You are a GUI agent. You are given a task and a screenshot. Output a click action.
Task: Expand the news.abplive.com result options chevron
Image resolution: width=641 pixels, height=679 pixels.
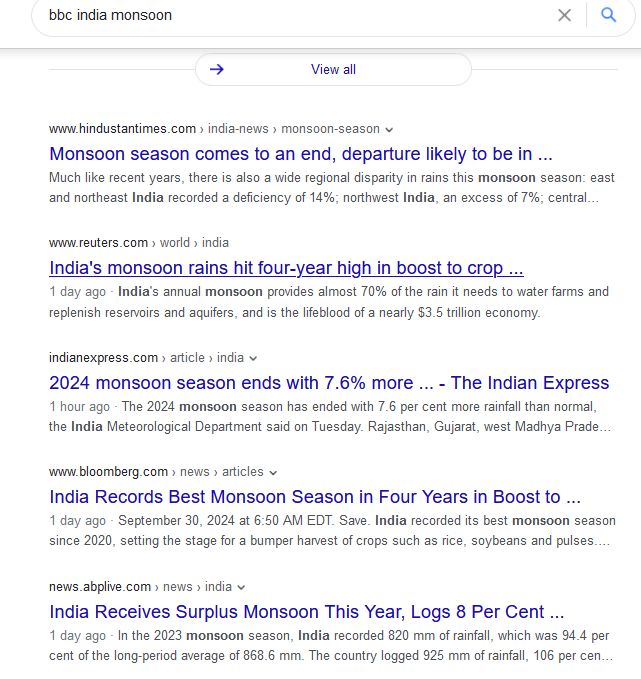(241, 588)
